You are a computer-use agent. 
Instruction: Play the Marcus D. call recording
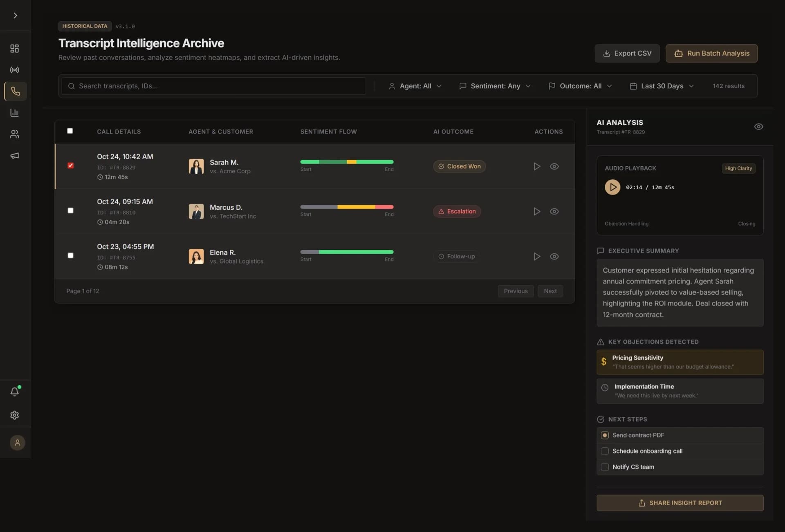[x=537, y=211]
